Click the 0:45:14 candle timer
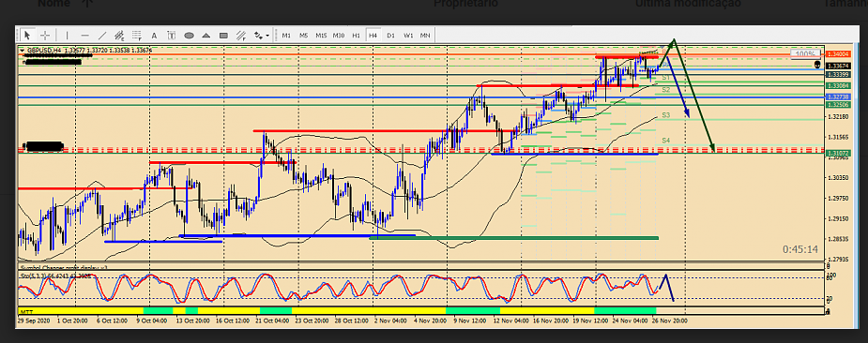The width and height of the screenshot is (868, 343). click(x=799, y=249)
